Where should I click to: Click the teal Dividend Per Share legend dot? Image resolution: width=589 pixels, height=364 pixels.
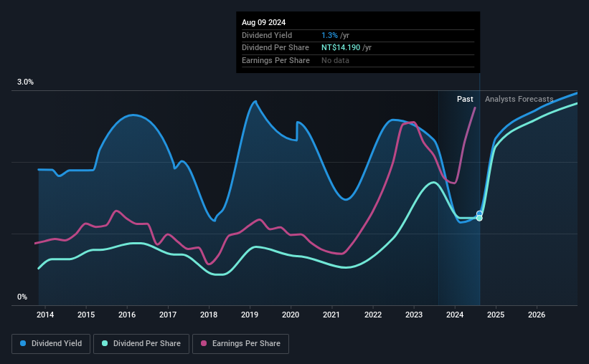point(105,343)
